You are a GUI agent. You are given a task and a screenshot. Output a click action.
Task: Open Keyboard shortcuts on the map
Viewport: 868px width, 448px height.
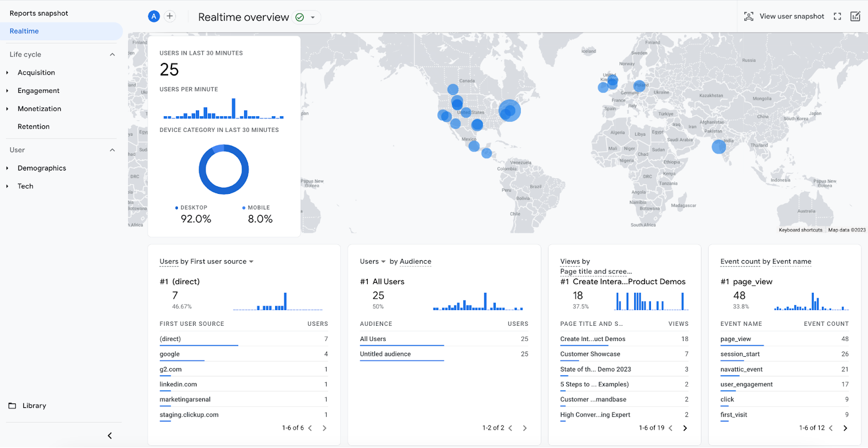pos(801,230)
